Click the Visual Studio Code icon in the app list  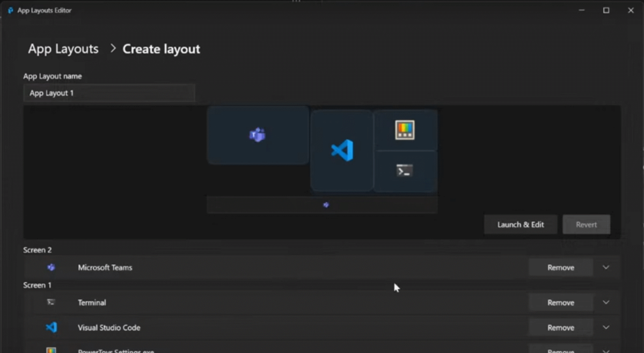tap(51, 327)
